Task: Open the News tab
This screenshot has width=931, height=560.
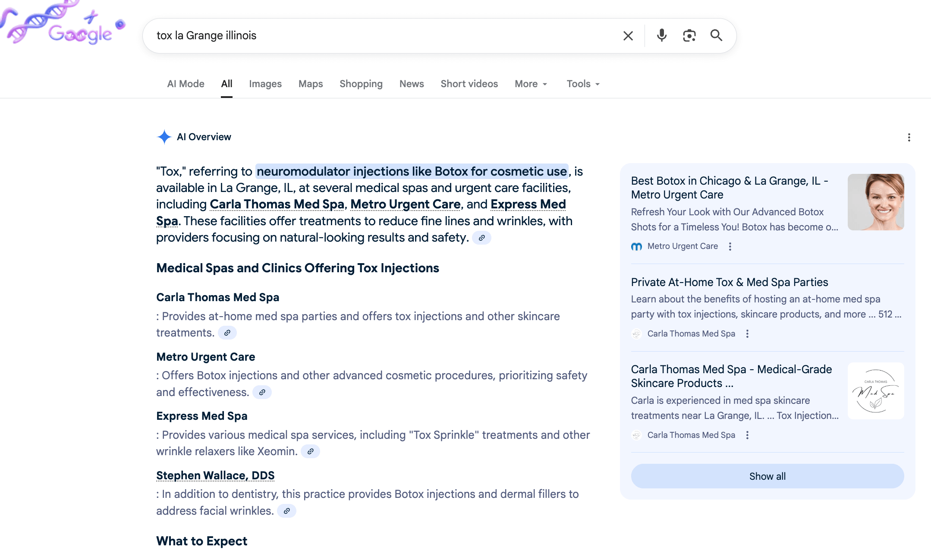Action: tap(412, 84)
